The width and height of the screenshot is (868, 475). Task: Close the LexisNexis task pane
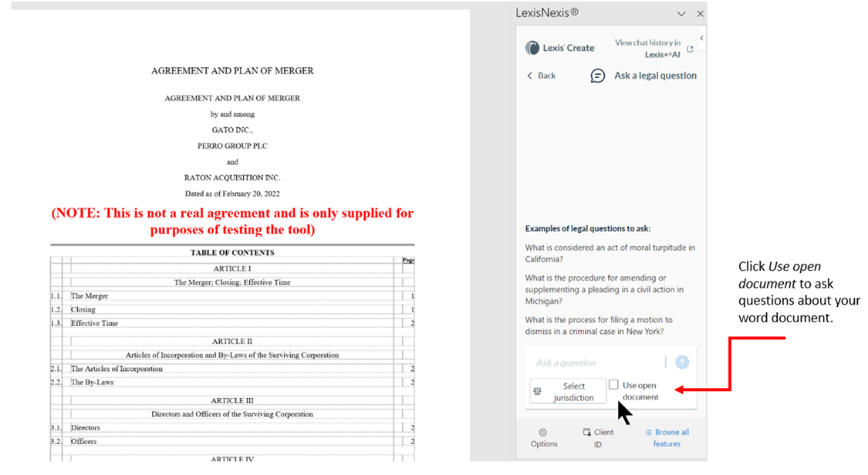[x=701, y=14]
